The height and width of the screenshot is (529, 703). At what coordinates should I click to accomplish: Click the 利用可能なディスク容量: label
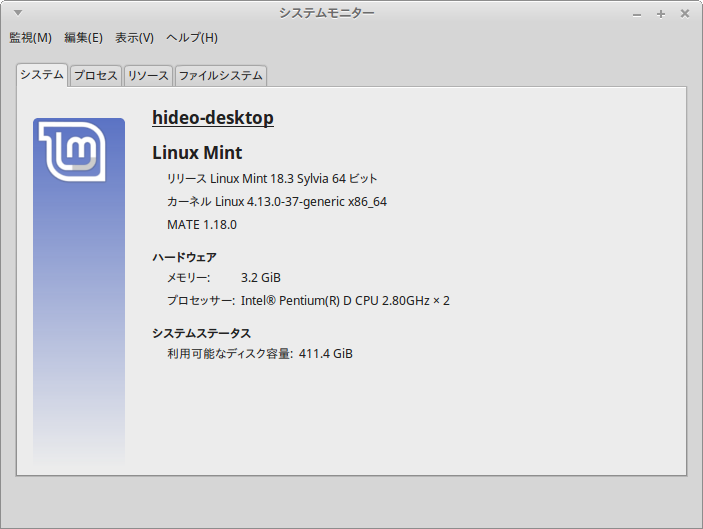click(x=230, y=354)
